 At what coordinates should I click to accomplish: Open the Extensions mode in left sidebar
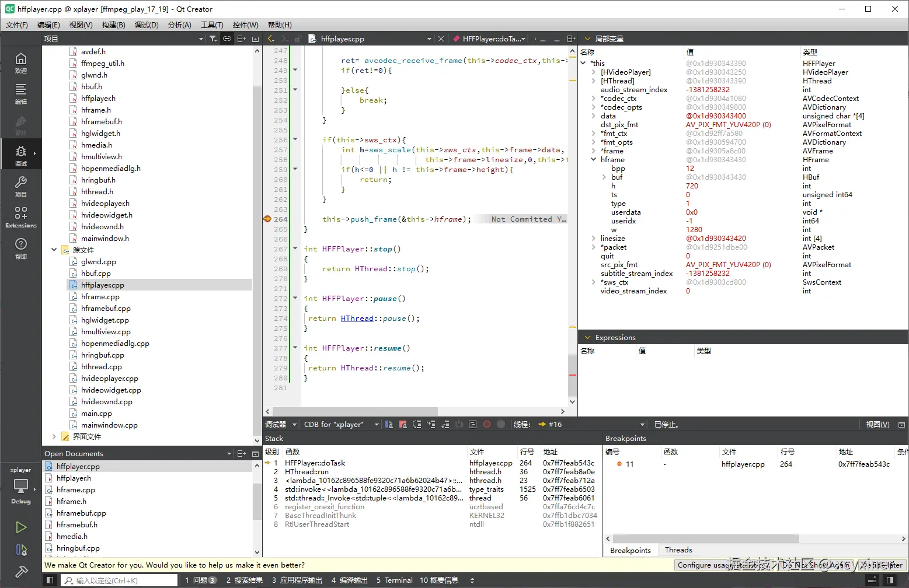(x=21, y=216)
